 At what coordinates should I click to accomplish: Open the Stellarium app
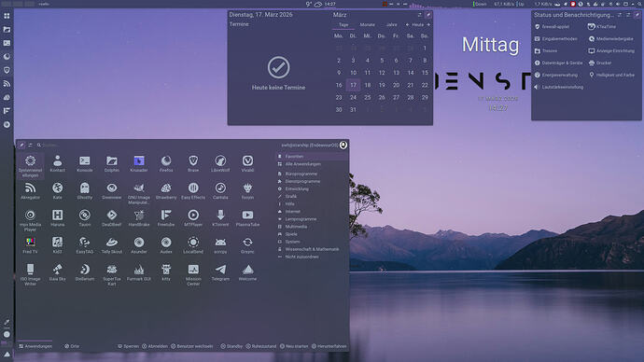click(85, 272)
